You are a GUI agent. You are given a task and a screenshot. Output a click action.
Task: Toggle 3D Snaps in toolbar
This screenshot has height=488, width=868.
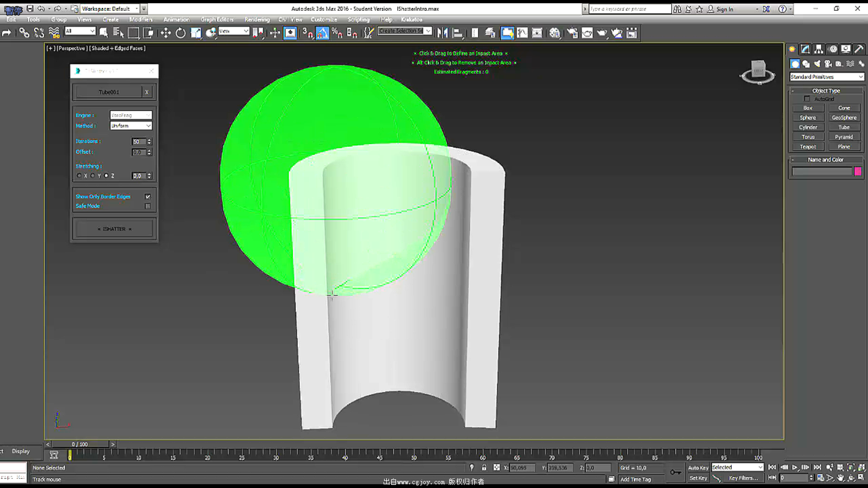pos(307,33)
